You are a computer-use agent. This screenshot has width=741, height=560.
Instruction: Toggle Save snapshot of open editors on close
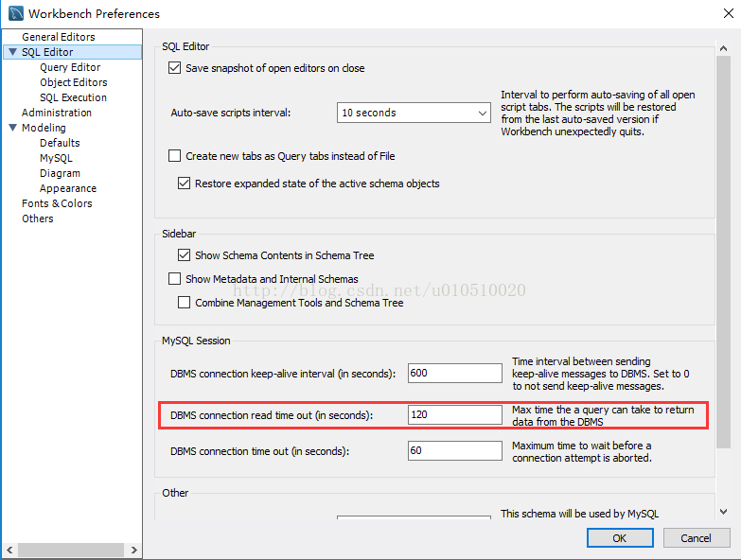(x=174, y=68)
